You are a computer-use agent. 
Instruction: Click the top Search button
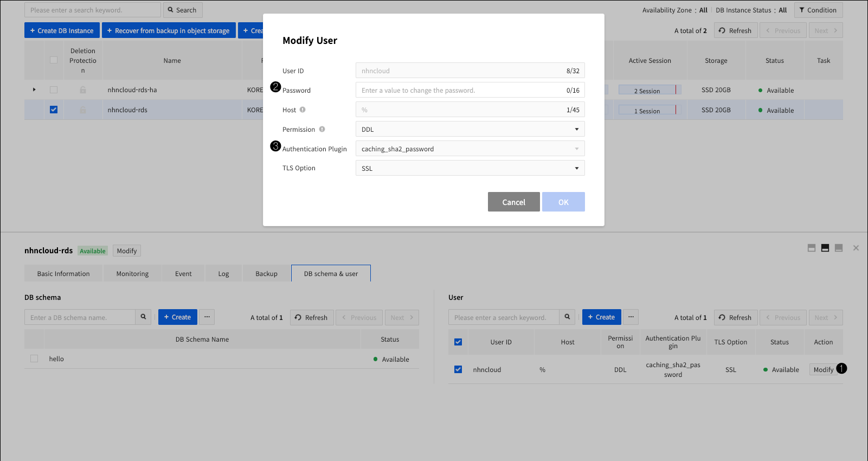pos(183,10)
